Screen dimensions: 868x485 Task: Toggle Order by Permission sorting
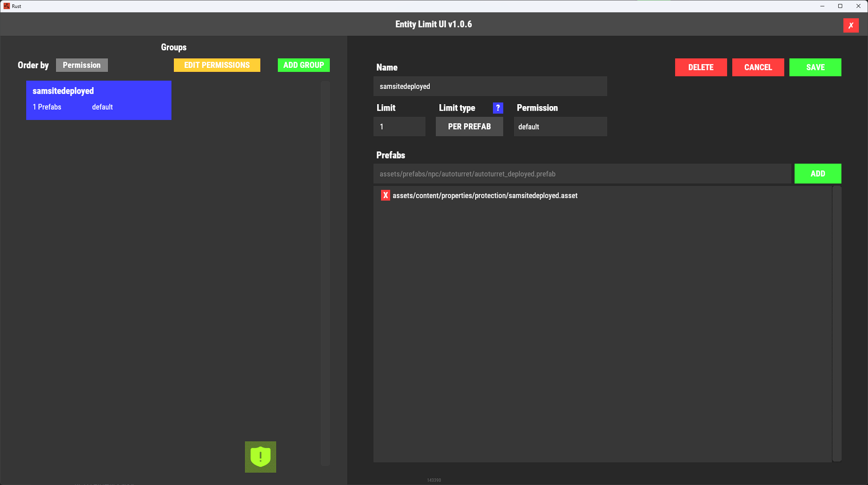tap(82, 65)
